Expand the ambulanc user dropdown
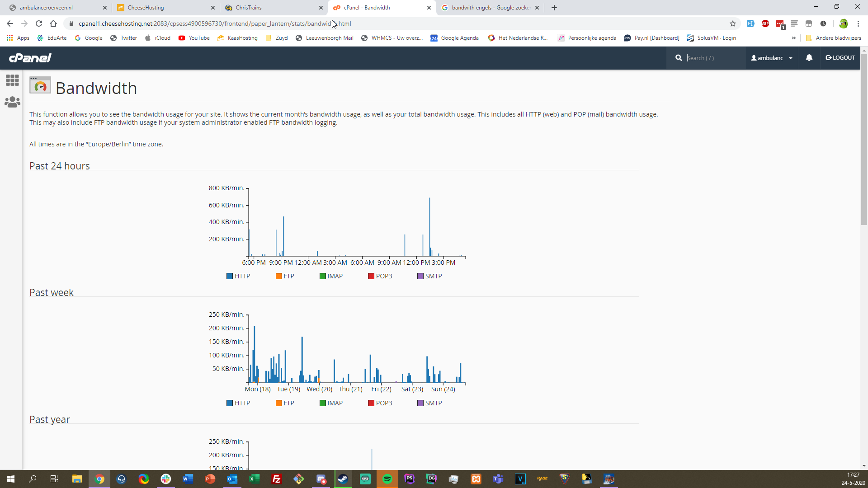868x488 pixels. (x=772, y=58)
